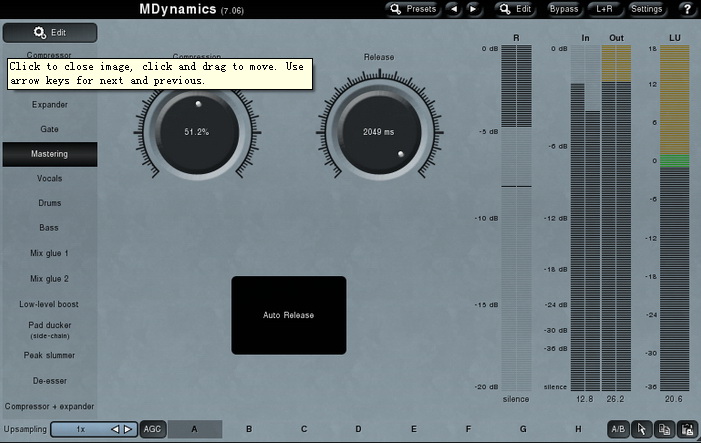Select the Gate preset
Screen dimensions: 701x443
[x=50, y=129]
